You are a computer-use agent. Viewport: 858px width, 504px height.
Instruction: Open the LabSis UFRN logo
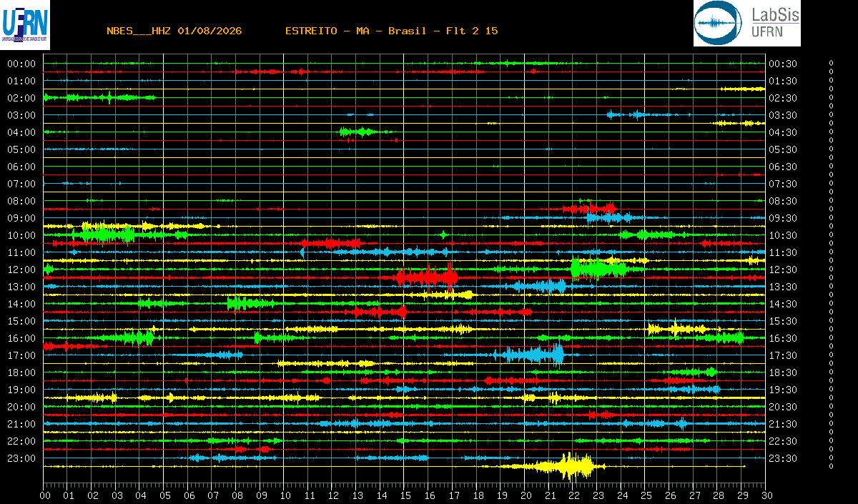point(746,23)
